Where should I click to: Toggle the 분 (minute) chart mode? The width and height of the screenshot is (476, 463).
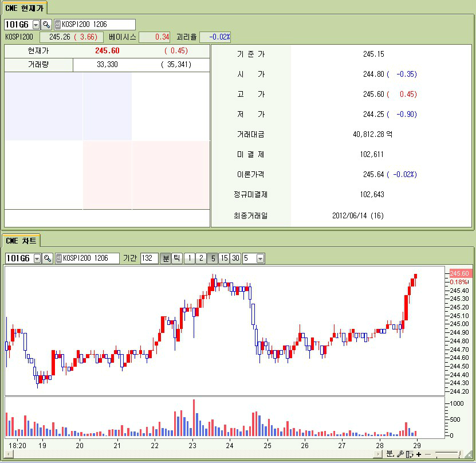coord(166,258)
